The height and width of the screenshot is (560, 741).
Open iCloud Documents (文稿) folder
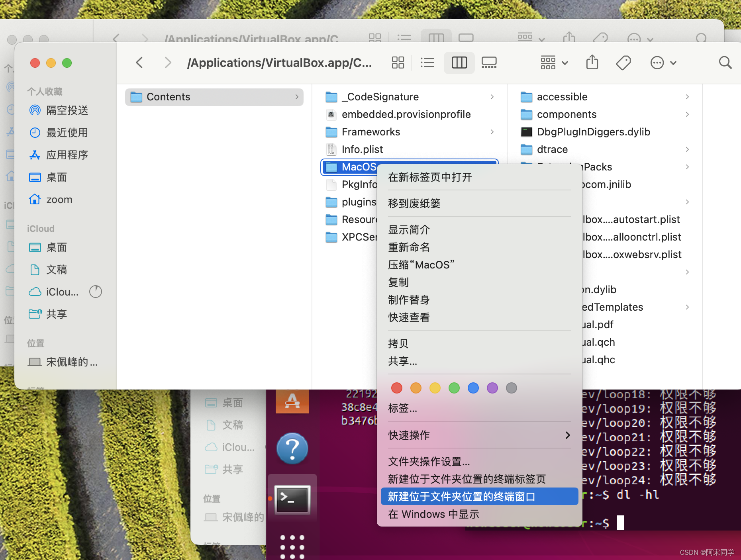(x=48, y=270)
